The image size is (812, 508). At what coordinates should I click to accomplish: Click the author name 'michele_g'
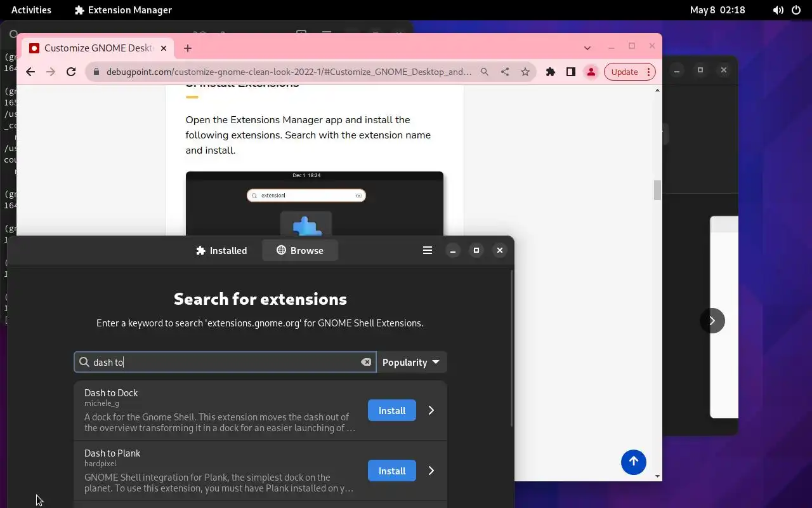click(101, 403)
